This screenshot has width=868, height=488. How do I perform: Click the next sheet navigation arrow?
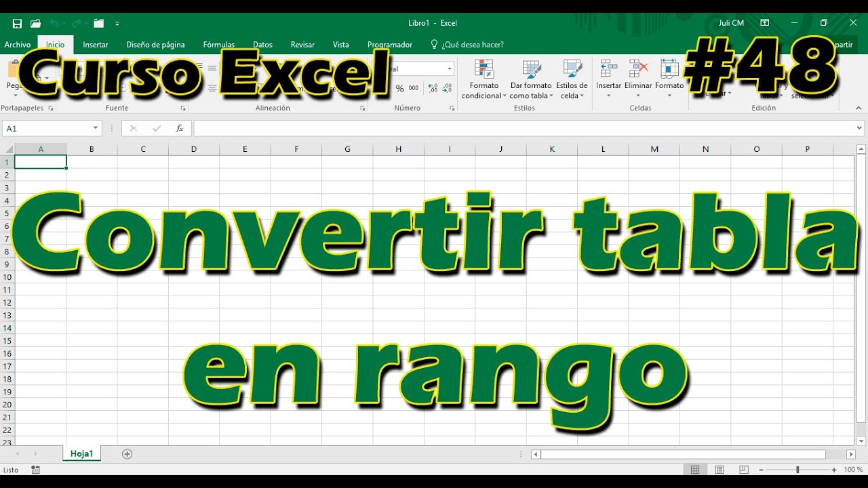pyautogui.click(x=35, y=454)
